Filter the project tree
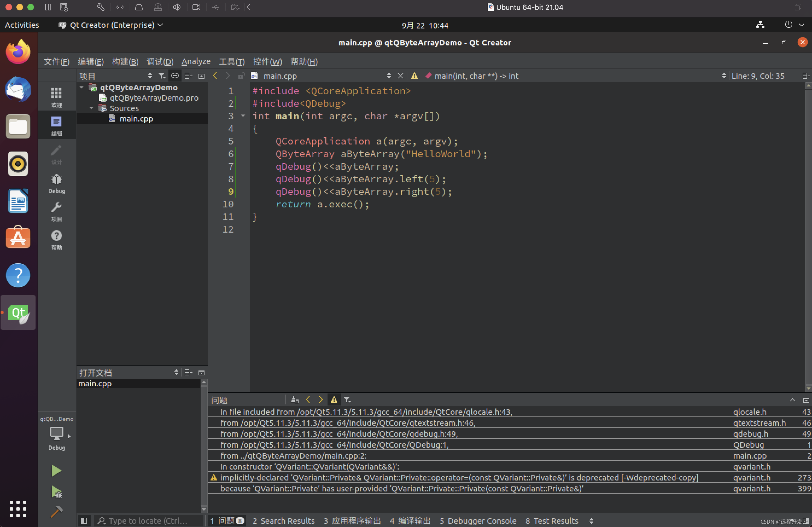The image size is (812, 527). point(162,76)
